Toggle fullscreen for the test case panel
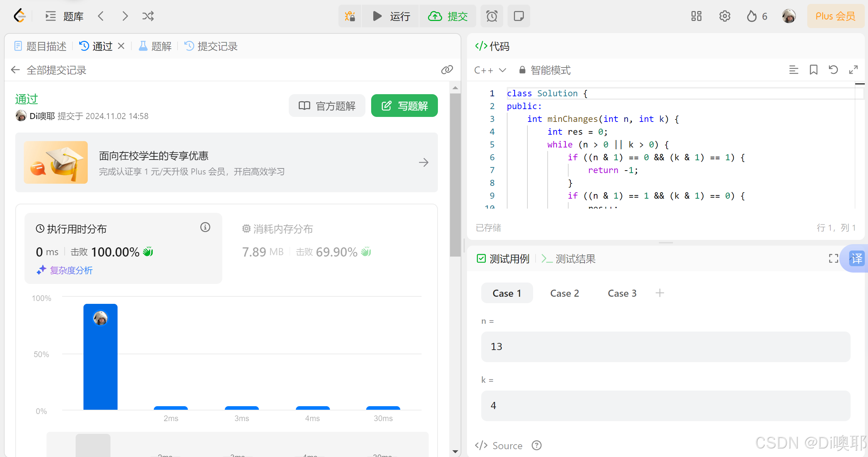 pyautogui.click(x=834, y=258)
